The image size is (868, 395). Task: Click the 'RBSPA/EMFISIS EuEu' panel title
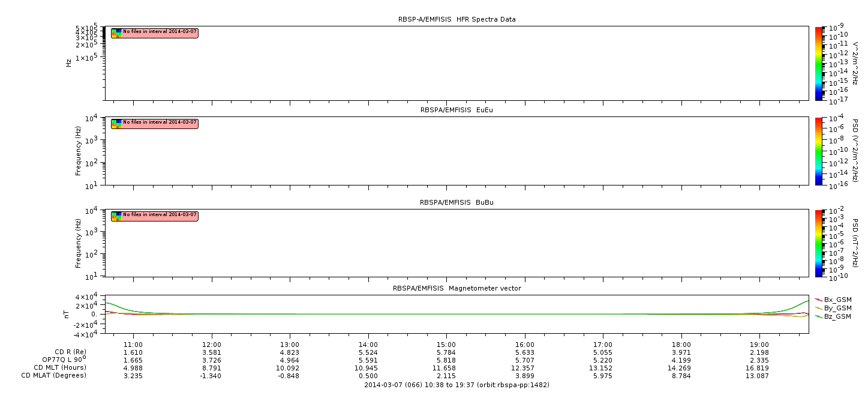[456, 110]
